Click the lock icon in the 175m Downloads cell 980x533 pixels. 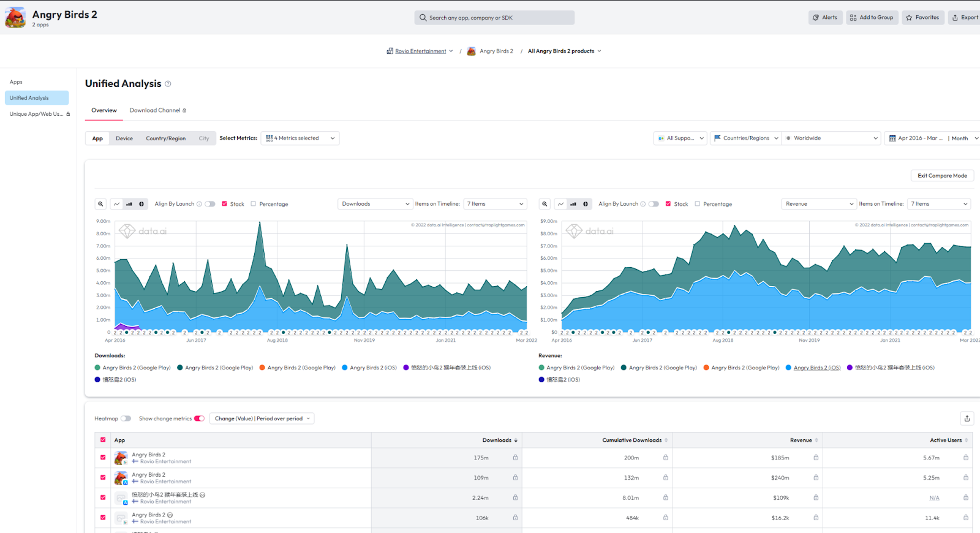click(515, 458)
